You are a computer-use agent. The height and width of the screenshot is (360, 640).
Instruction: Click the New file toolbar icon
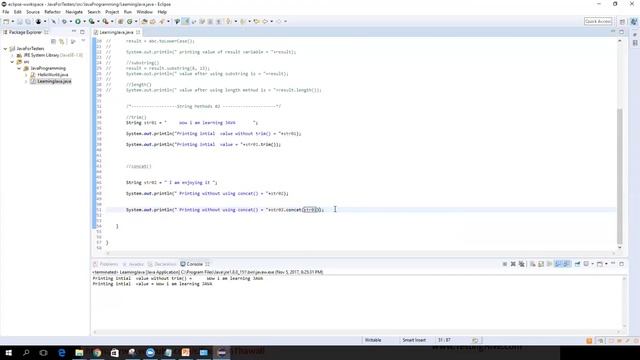tap(6, 21)
